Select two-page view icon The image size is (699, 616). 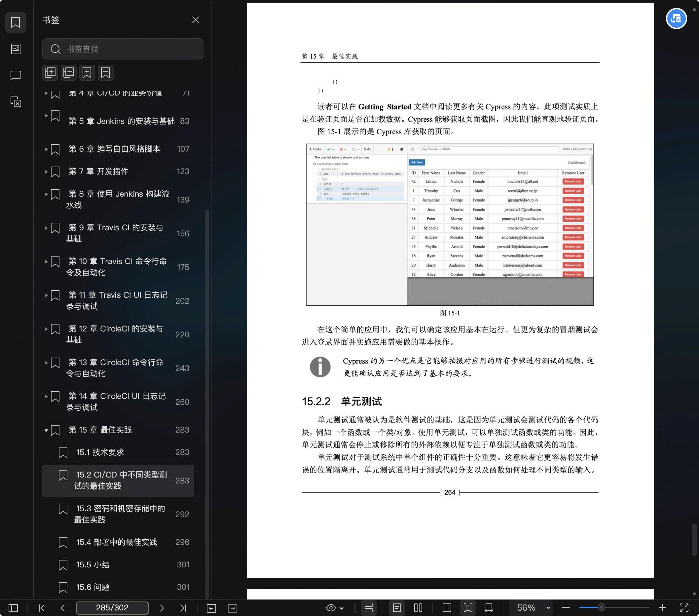[418, 608]
